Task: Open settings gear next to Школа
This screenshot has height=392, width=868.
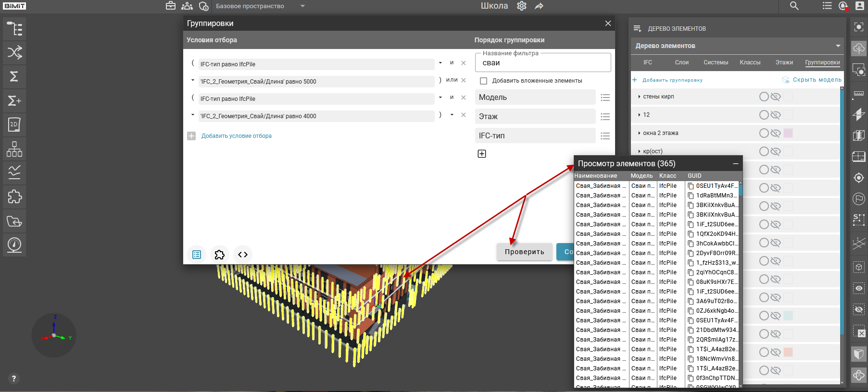Action: [x=522, y=6]
